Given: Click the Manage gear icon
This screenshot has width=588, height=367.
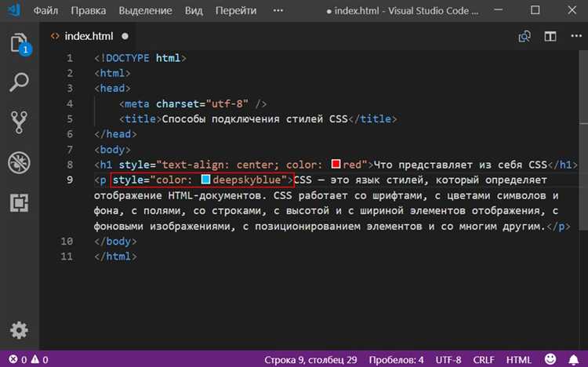Looking at the screenshot, I should coord(19,330).
